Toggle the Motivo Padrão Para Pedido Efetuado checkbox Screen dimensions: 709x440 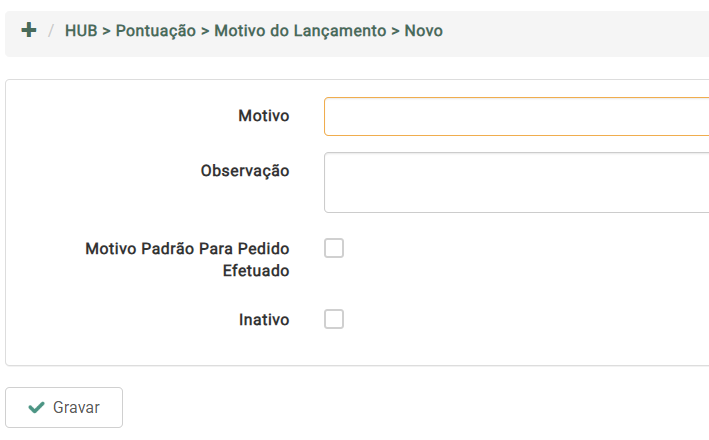[334, 248]
